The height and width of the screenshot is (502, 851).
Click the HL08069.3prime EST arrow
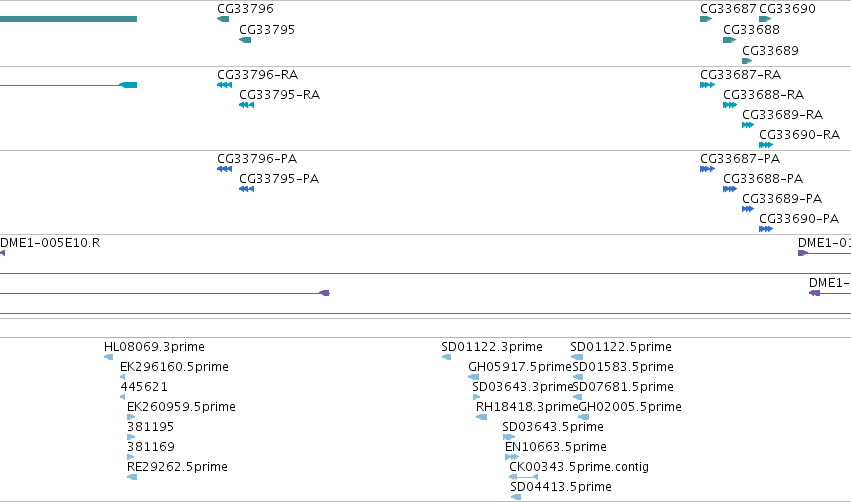tap(109, 357)
